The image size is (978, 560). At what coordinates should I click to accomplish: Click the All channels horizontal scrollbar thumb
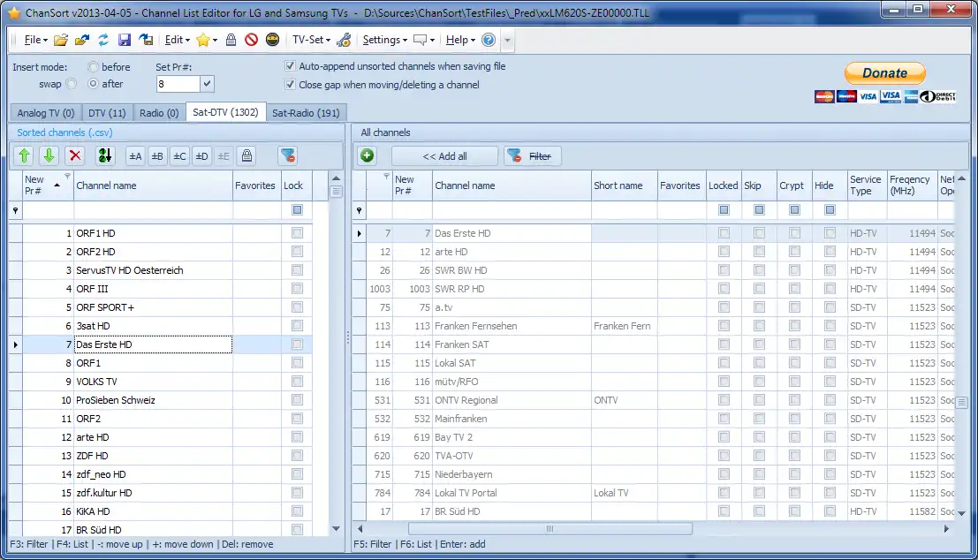coord(550,529)
